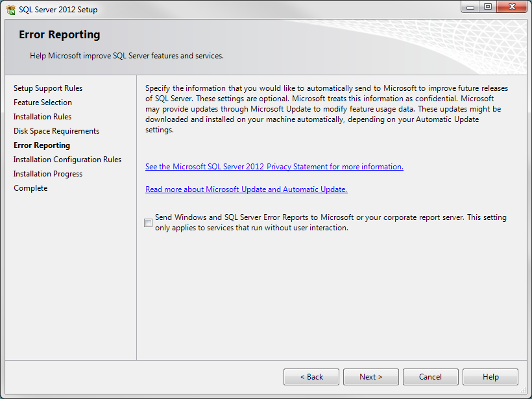The width and height of the screenshot is (532, 399).
Task: Click the 'Help Microsoft improve SQL Server' subtitle
Action: pyautogui.click(x=127, y=56)
